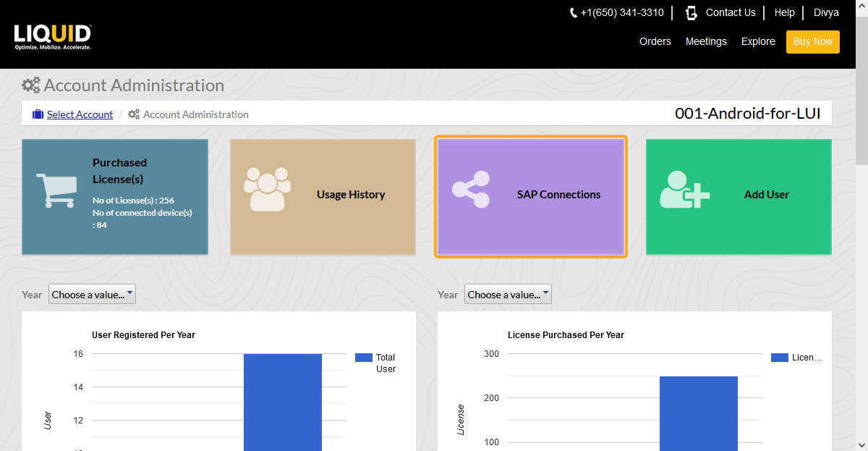Open the SAP Connections tile

(x=531, y=196)
